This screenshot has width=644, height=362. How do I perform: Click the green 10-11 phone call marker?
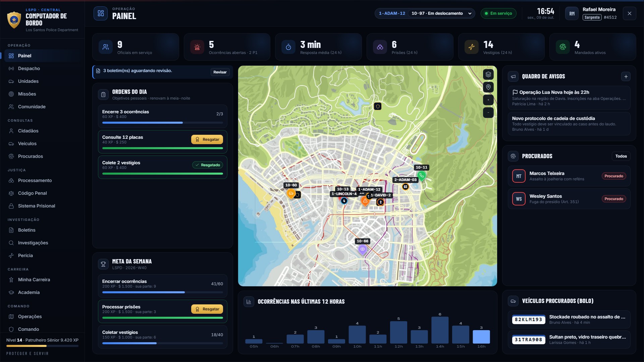tap(421, 175)
